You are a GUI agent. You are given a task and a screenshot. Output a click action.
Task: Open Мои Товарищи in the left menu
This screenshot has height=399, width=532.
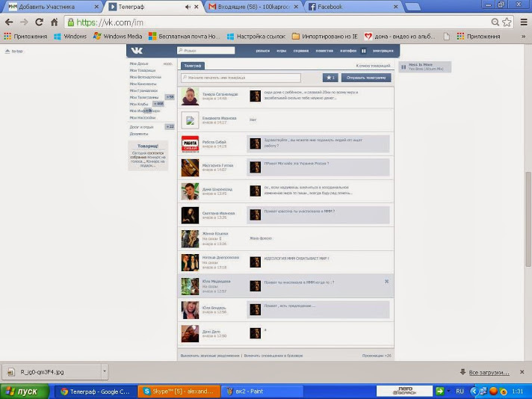point(143,70)
